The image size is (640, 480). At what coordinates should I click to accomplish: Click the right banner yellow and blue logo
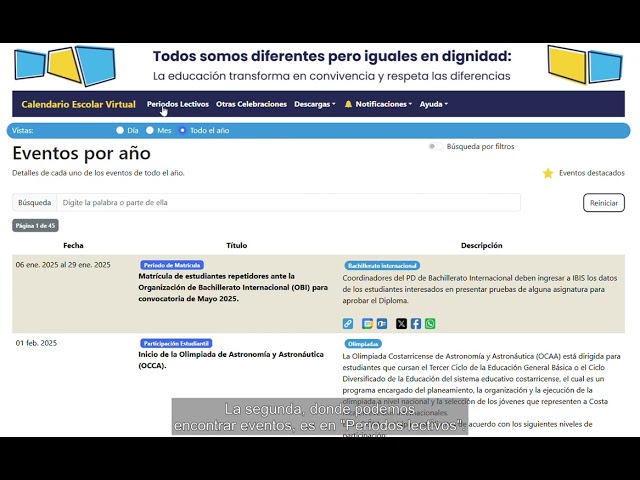point(585,65)
